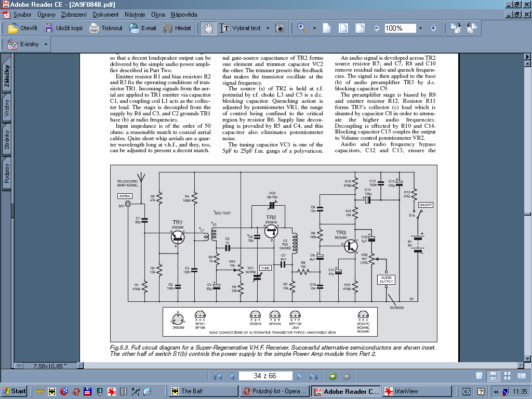Expand hidden system tray icons
The height and width of the screenshot is (399, 532).
pos(496,392)
